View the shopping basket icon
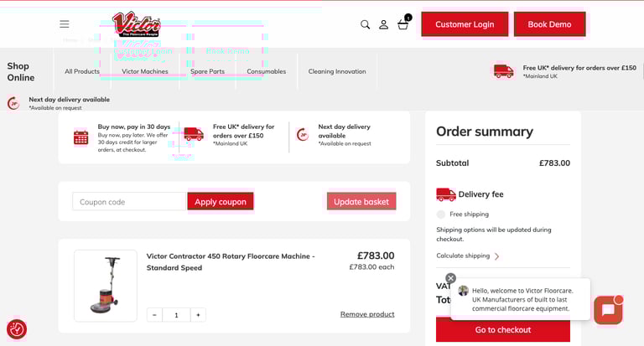This screenshot has width=644, height=346. pyautogui.click(x=403, y=24)
